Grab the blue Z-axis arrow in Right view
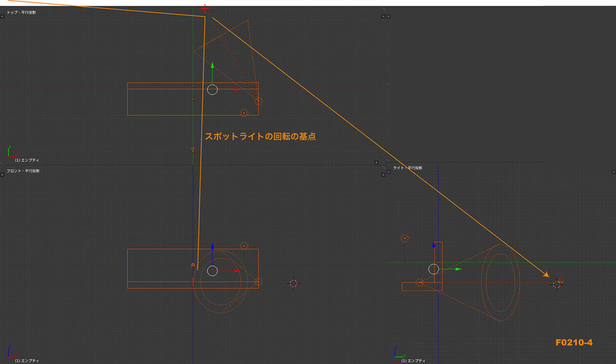This screenshot has width=616, height=364. [434, 245]
